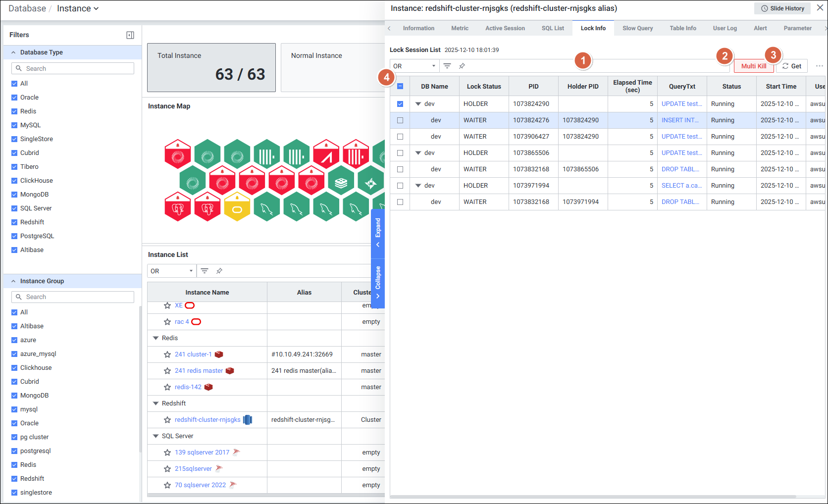The width and height of the screenshot is (828, 504).
Task: Collapse the Redis group in Instance List
Action: pos(156,338)
